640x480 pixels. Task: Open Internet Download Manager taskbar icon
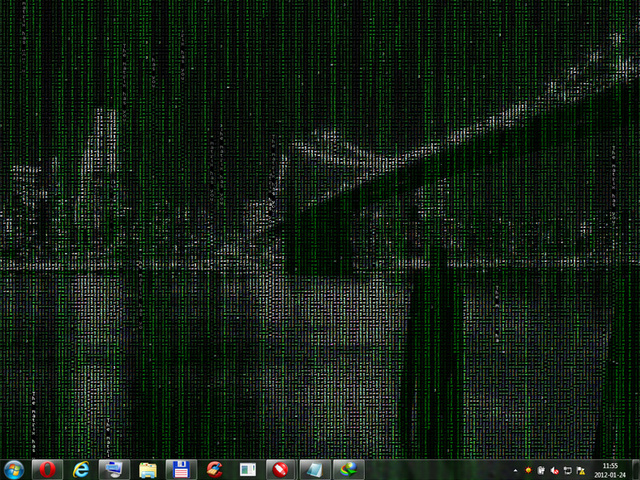[349, 469]
